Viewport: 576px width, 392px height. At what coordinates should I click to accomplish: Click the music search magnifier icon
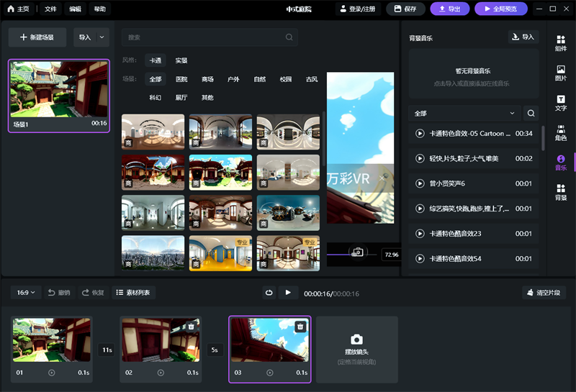coord(531,114)
